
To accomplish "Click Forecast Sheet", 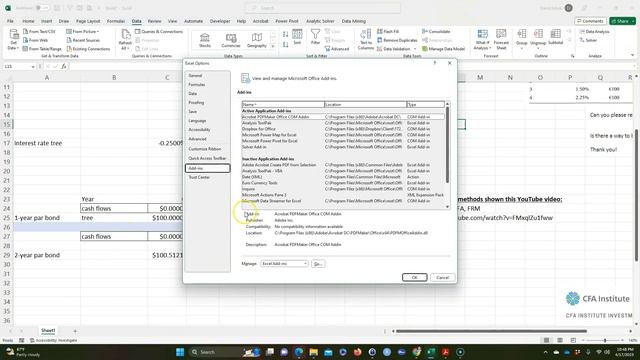I will (x=501, y=40).
